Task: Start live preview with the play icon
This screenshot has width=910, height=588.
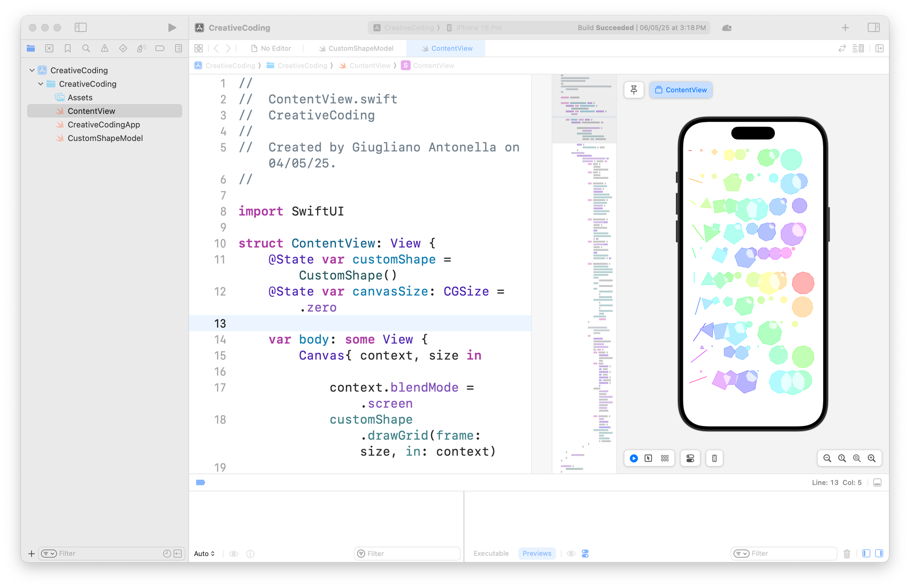Action: [634, 458]
